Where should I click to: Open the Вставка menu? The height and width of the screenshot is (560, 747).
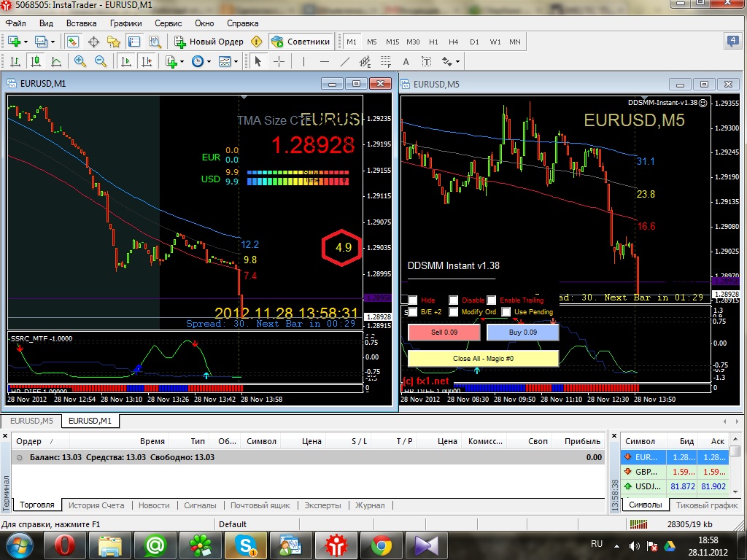point(81,23)
